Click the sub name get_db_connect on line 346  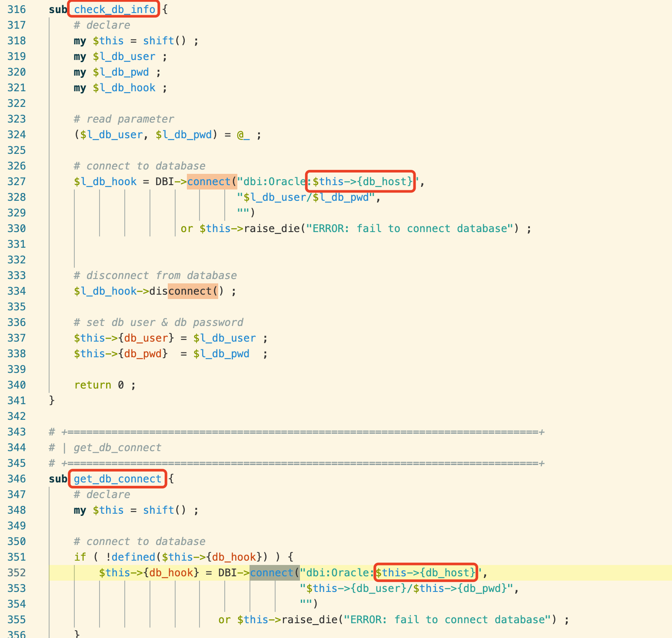click(x=117, y=479)
